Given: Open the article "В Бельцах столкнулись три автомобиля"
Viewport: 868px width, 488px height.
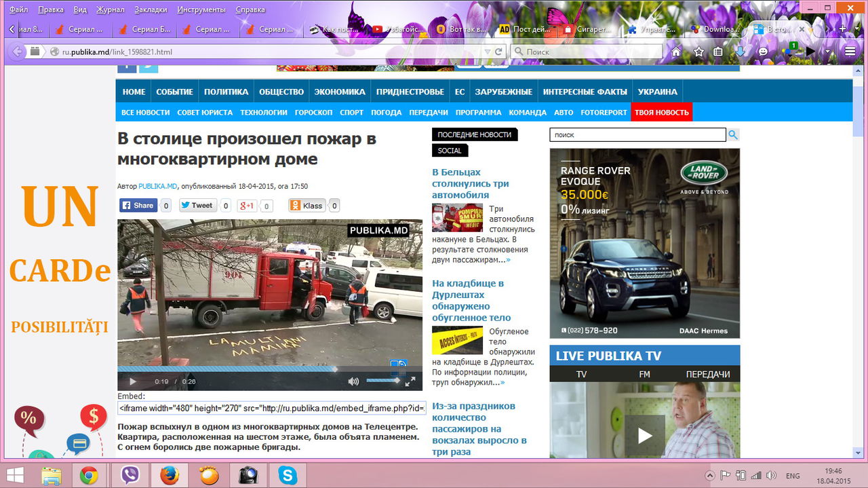Looking at the screenshot, I should coord(471,183).
